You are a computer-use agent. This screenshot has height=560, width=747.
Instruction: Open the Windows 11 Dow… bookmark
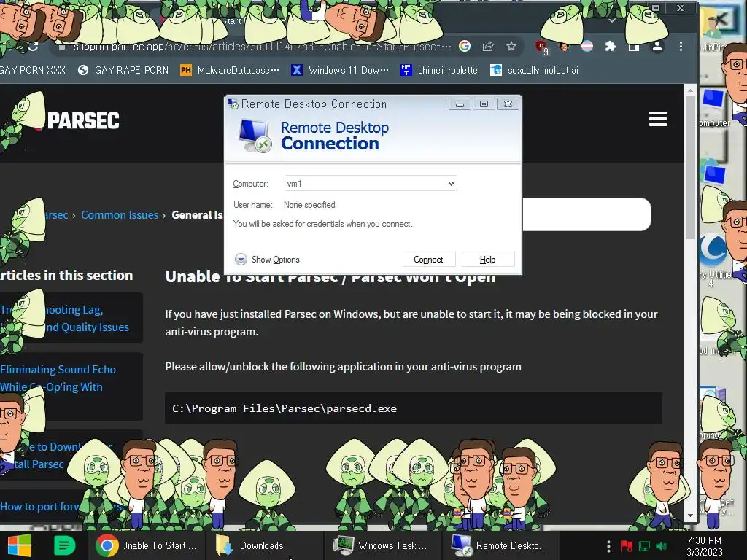[x=340, y=70]
